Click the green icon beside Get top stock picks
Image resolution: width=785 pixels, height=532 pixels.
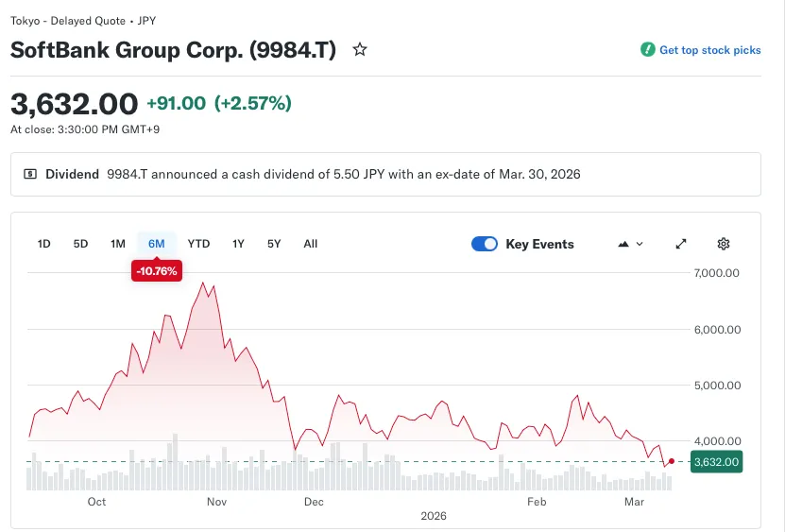click(647, 50)
